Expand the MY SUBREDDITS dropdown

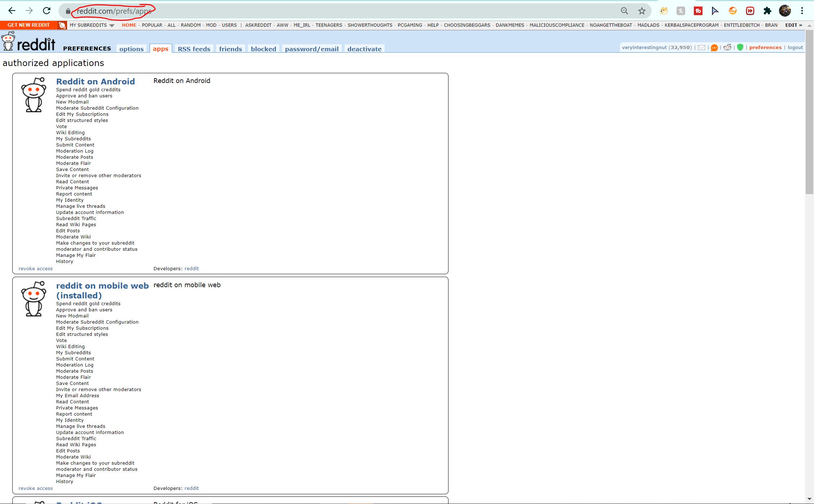coord(92,25)
